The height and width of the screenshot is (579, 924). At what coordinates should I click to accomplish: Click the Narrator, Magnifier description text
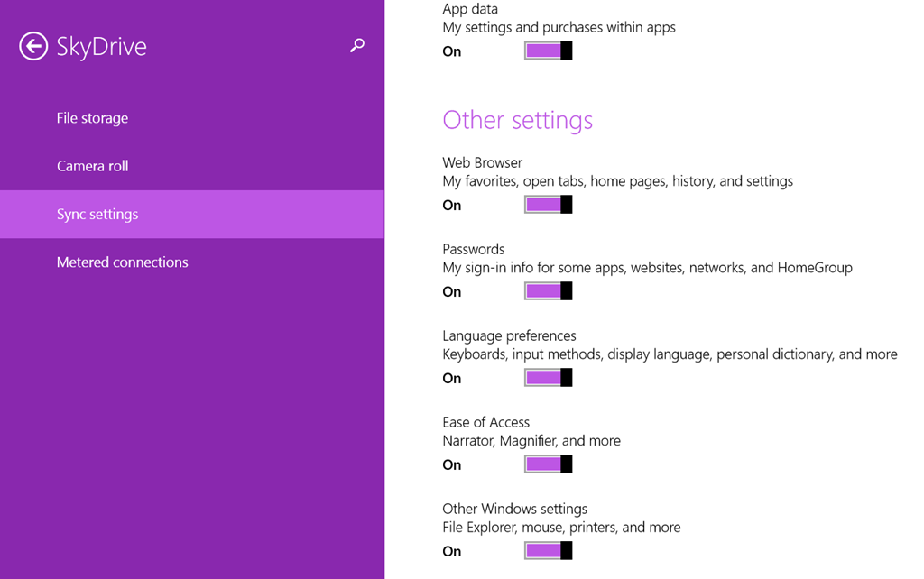click(531, 441)
